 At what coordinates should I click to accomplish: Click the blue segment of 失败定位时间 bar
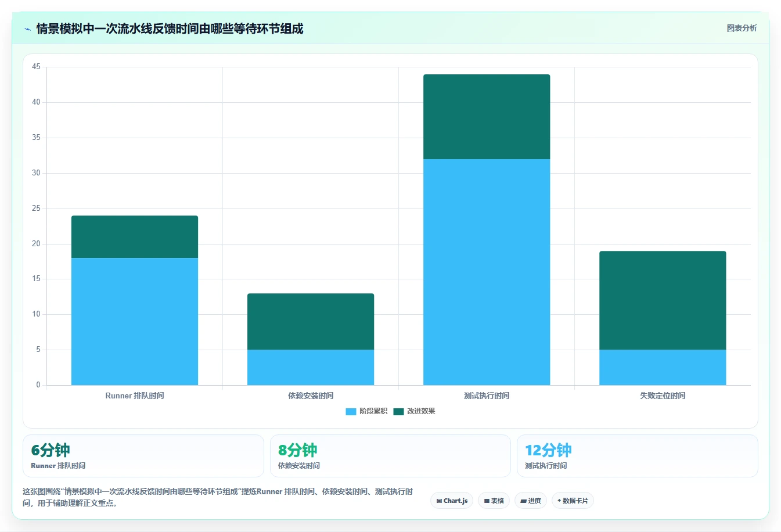(x=663, y=367)
